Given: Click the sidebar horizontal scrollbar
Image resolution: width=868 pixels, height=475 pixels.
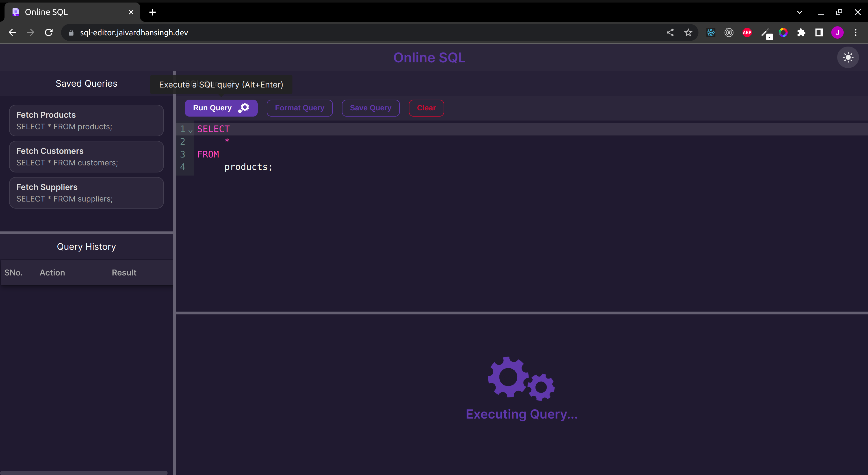Looking at the screenshot, I should [x=84, y=472].
